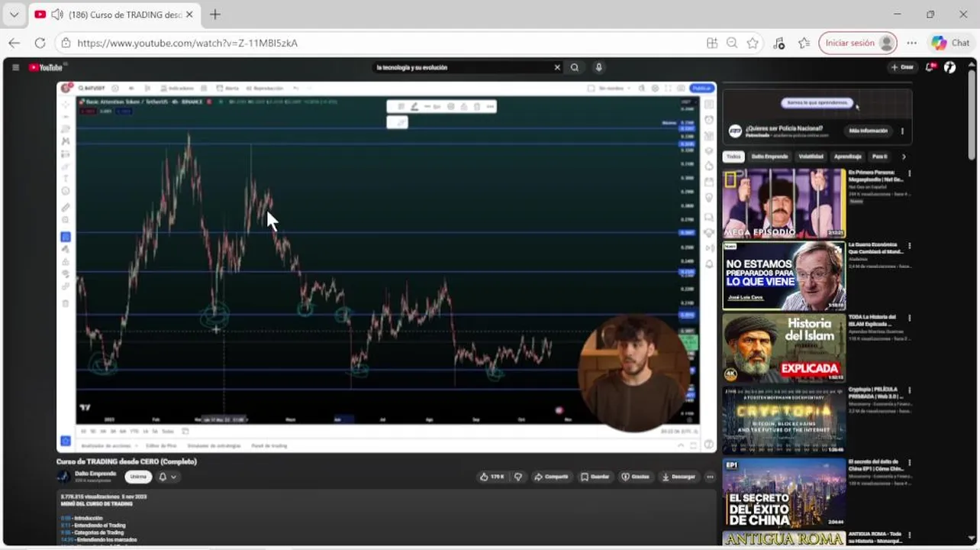Click the YouTube search magnifier button
Screen dimensions: 980x550
pos(575,67)
